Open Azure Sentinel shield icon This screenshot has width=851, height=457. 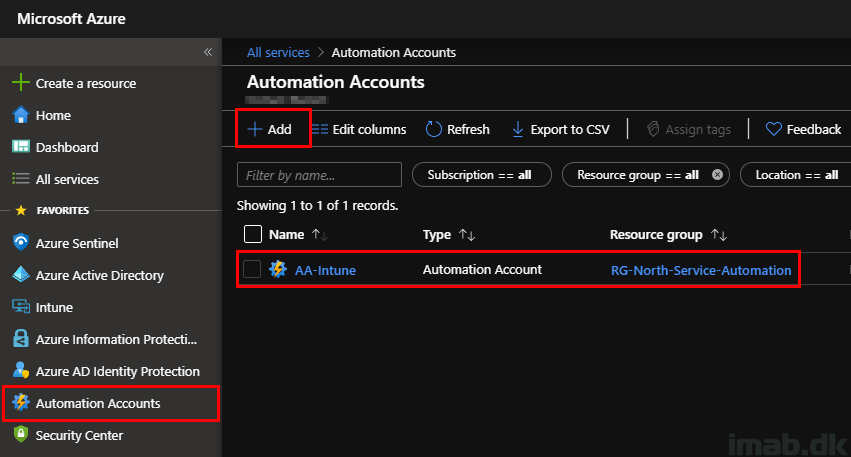21,243
